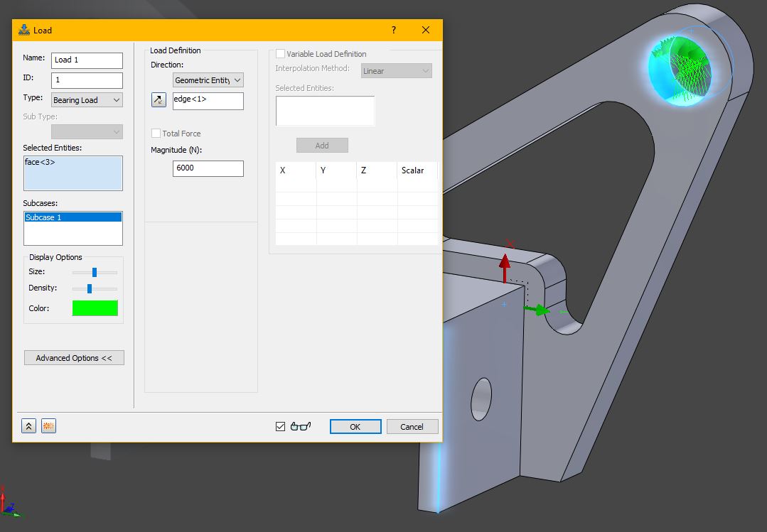The image size is (767, 532).
Task: Open the Interpolation Method dropdown
Action: [396, 70]
